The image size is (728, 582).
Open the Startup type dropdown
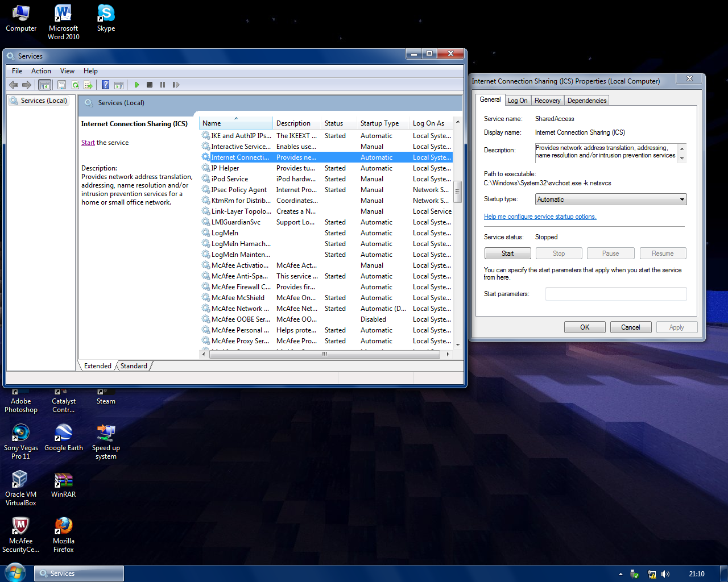(611, 199)
